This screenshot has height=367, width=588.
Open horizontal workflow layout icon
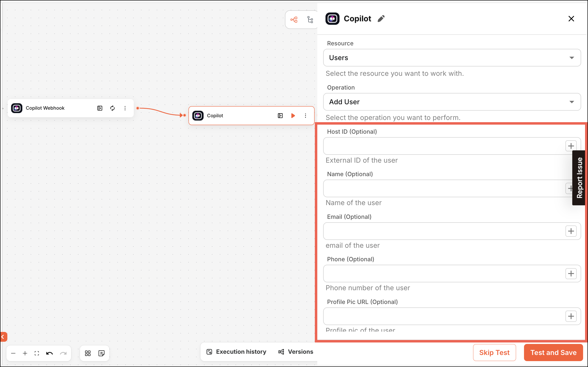pyautogui.click(x=294, y=20)
